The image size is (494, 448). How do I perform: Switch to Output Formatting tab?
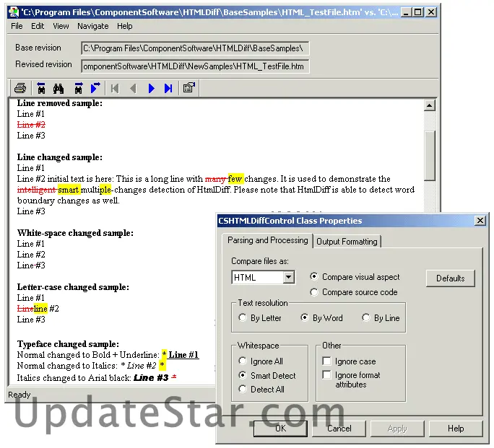[347, 242]
